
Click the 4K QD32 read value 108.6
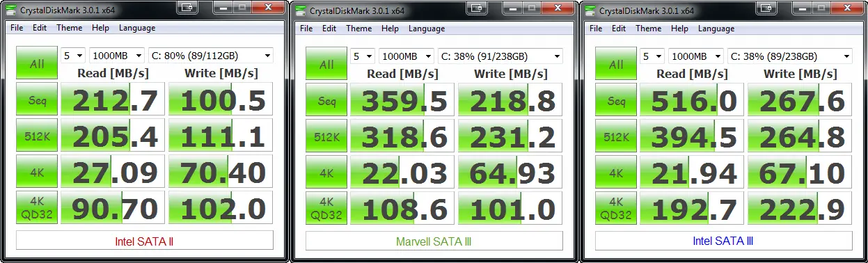click(403, 208)
